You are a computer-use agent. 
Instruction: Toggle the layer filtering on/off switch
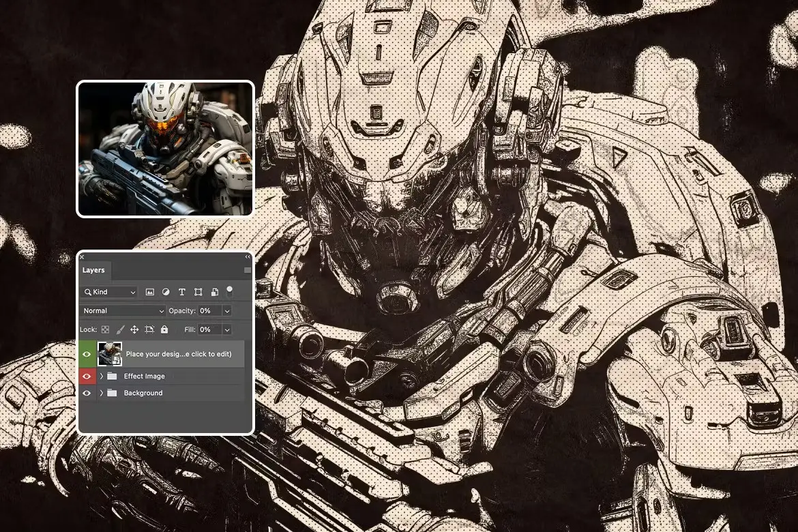[x=230, y=291]
